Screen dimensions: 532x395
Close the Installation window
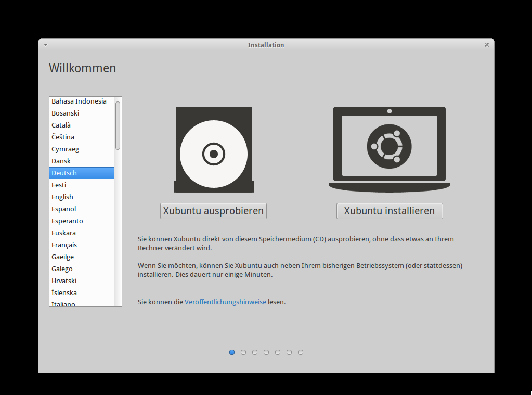point(487,45)
